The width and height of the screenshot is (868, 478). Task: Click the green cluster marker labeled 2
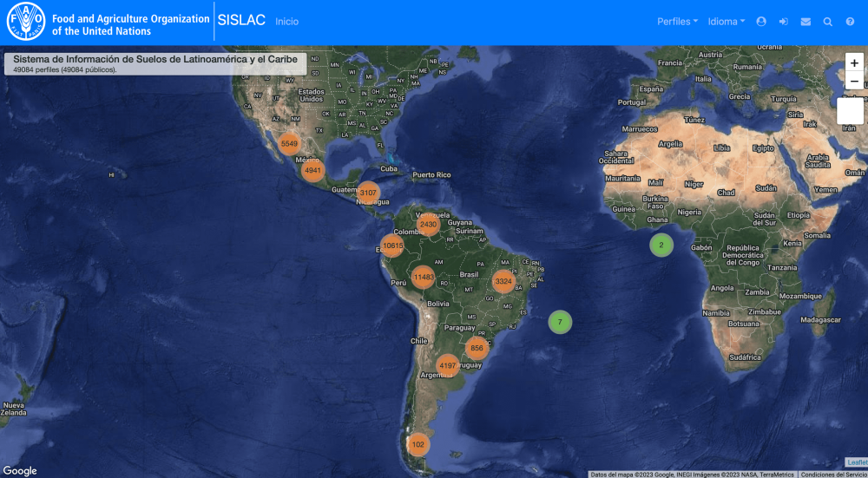point(661,246)
